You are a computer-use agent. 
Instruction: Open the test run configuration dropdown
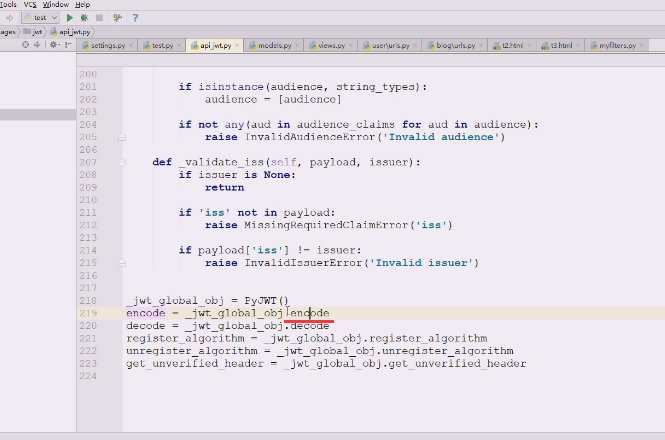click(x=40, y=18)
